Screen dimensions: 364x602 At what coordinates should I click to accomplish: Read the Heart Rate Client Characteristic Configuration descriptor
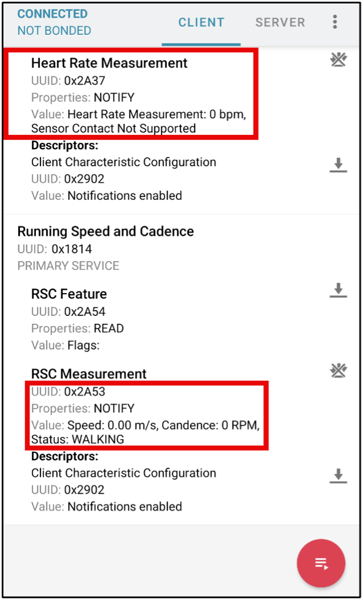pyautogui.click(x=338, y=165)
